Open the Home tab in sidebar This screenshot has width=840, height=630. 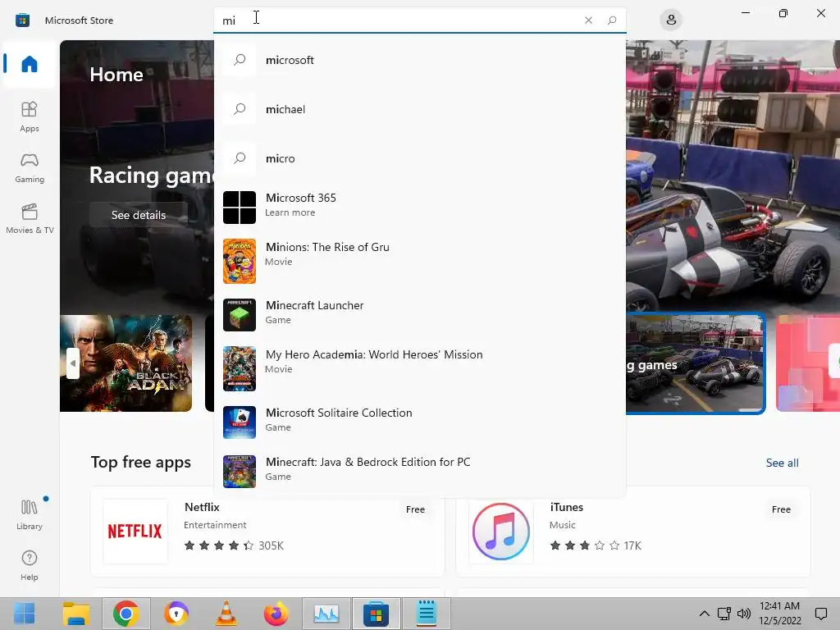(30, 64)
